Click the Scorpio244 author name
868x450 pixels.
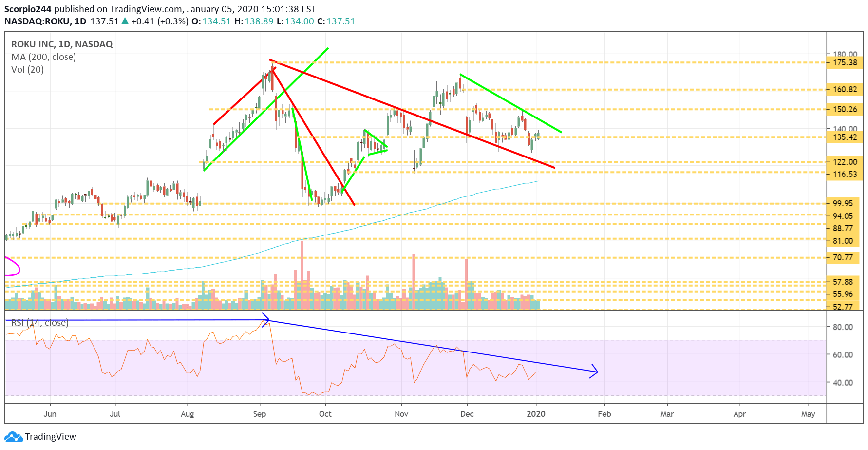(28, 9)
